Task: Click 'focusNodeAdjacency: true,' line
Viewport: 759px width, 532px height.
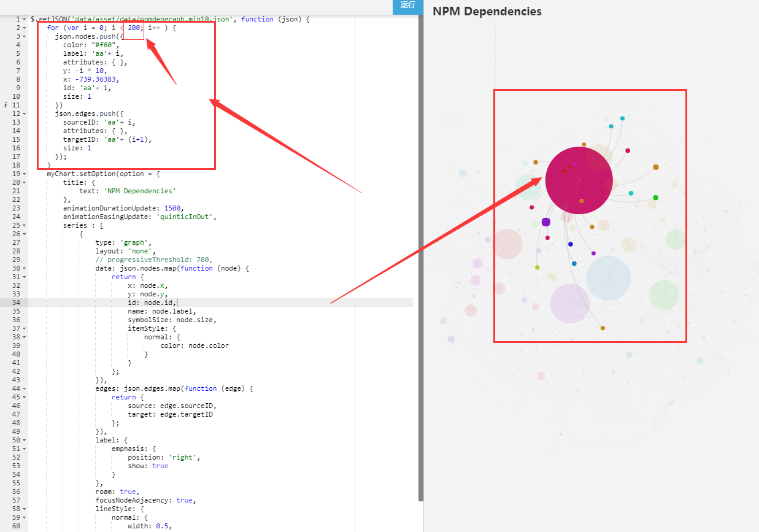Action: tap(146, 500)
